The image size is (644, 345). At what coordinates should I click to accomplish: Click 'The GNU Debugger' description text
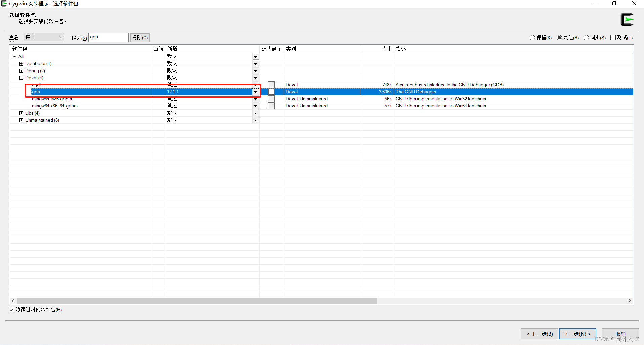[416, 92]
